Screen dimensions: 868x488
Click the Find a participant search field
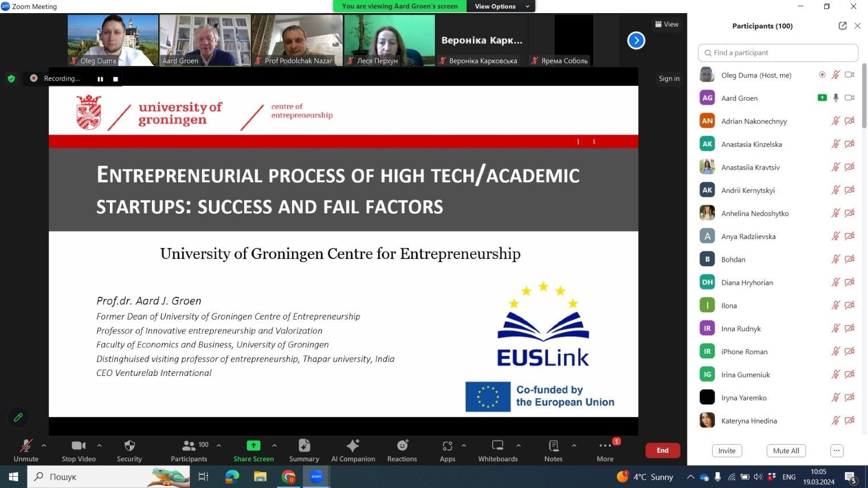778,53
